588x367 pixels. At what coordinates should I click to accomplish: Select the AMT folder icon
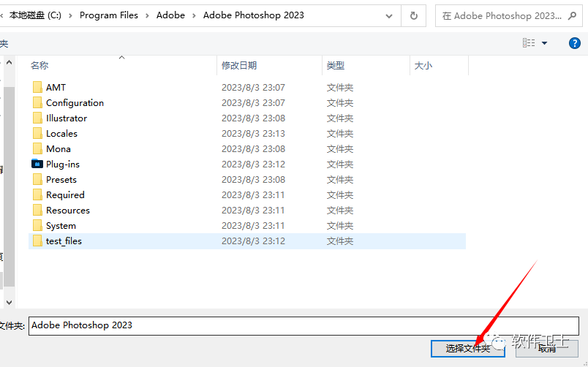tap(37, 87)
